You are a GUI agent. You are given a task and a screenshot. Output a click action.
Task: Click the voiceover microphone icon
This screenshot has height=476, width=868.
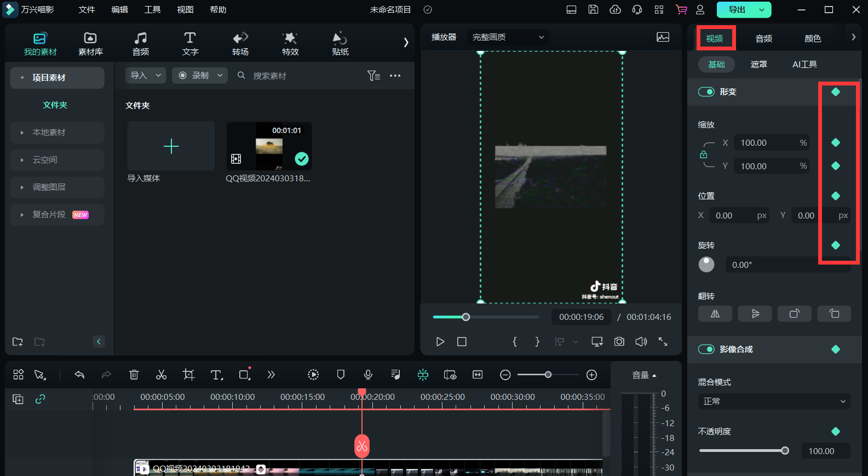[368, 375]
